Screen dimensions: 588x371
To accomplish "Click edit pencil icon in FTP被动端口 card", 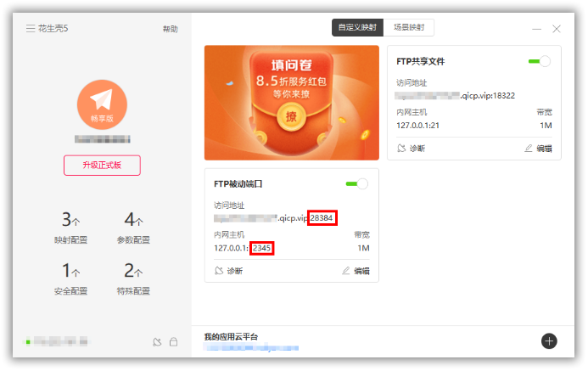I will click(346, 271).
